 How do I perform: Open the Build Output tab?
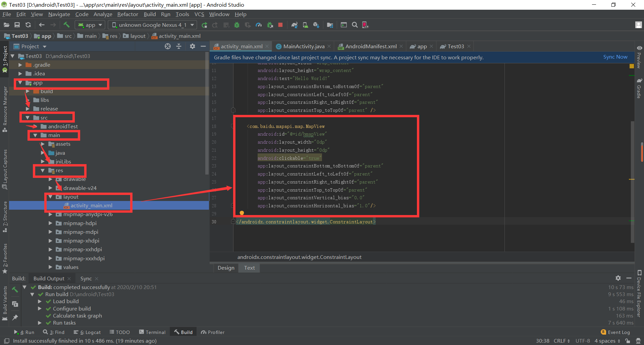point(49,278)
